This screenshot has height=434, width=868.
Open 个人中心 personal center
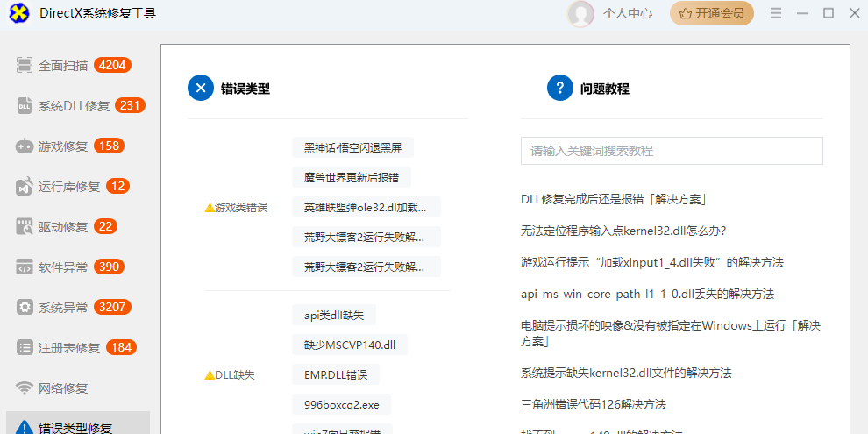pos(628,13)
